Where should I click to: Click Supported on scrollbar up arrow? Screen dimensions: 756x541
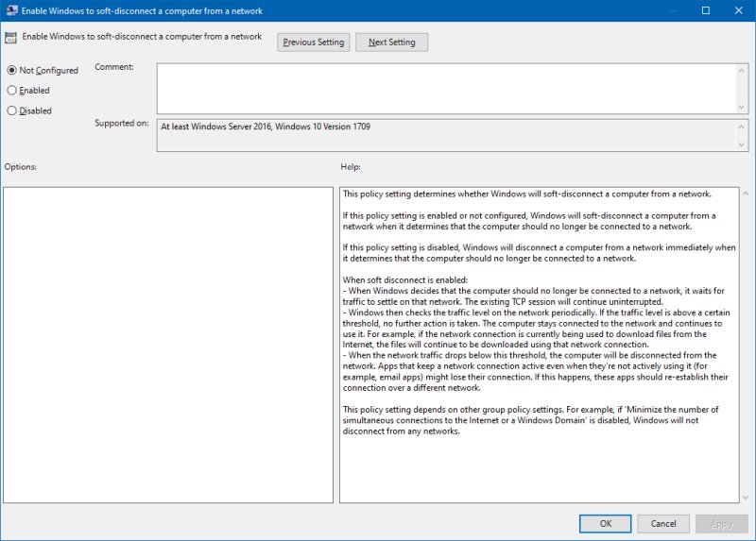tap(742, 124)
